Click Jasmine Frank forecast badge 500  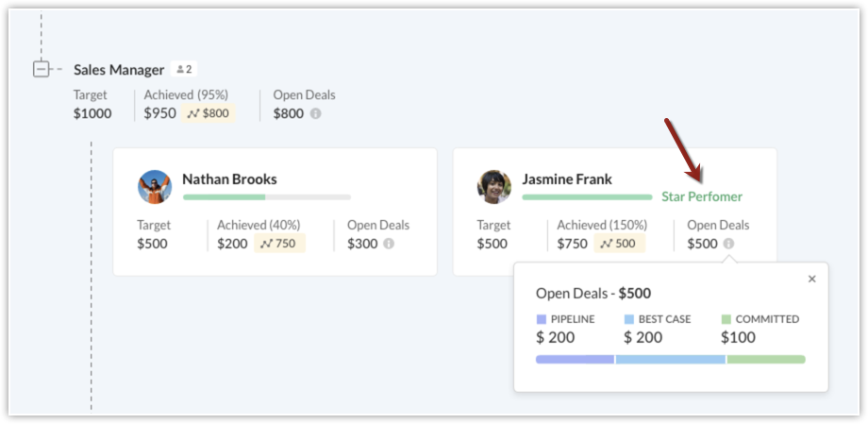(x=620, y=244)
